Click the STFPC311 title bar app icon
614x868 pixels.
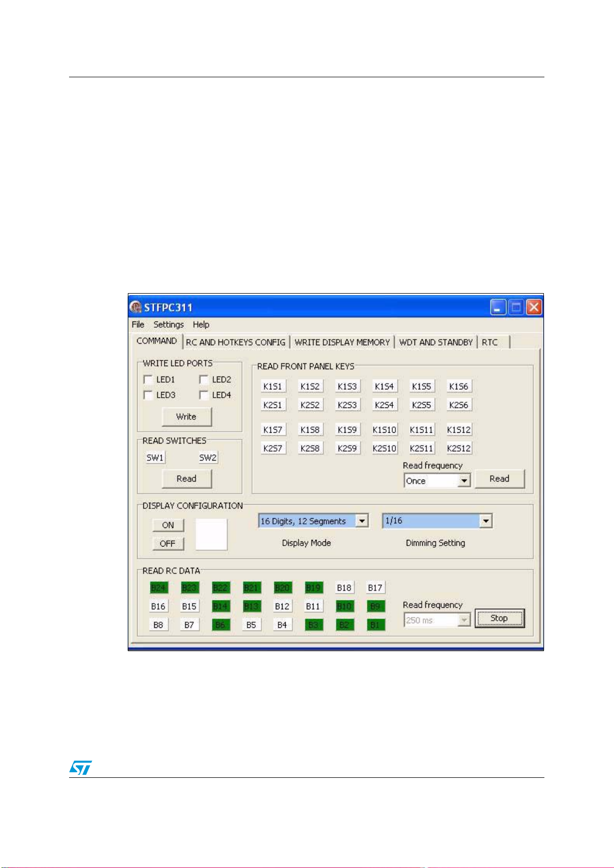(x=136, y=308)
